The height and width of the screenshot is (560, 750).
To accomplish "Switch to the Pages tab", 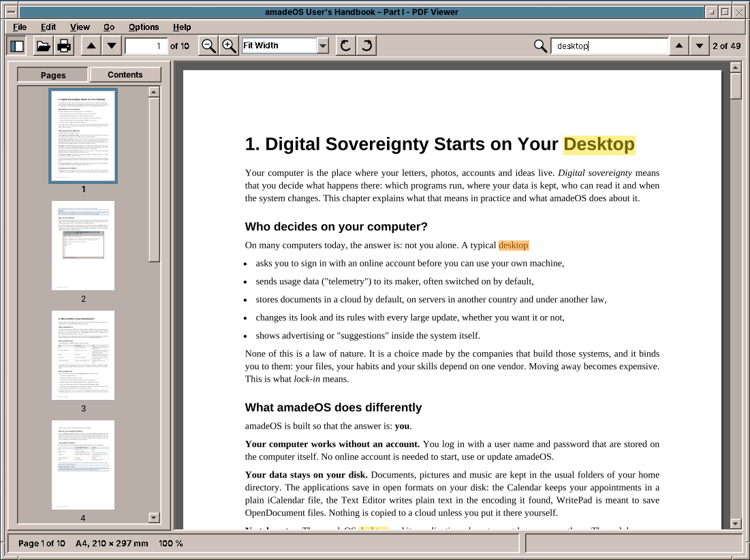I will (53, 75).
